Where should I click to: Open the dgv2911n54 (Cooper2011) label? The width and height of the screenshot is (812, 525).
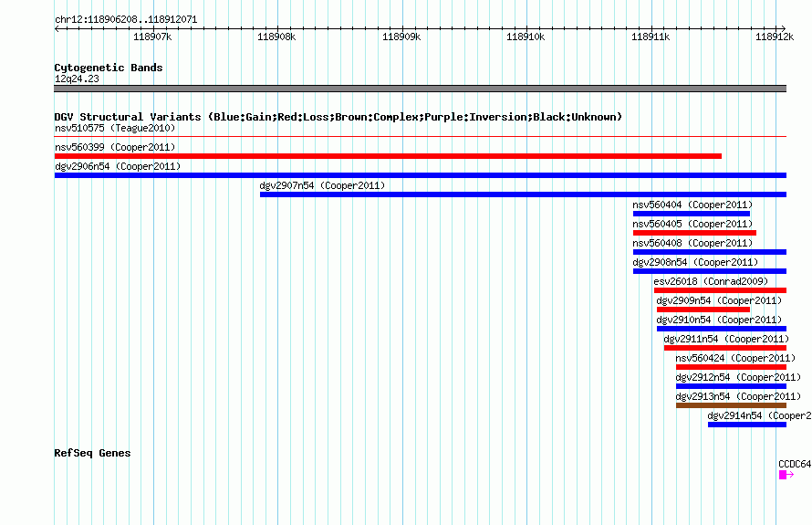(726, 339)
